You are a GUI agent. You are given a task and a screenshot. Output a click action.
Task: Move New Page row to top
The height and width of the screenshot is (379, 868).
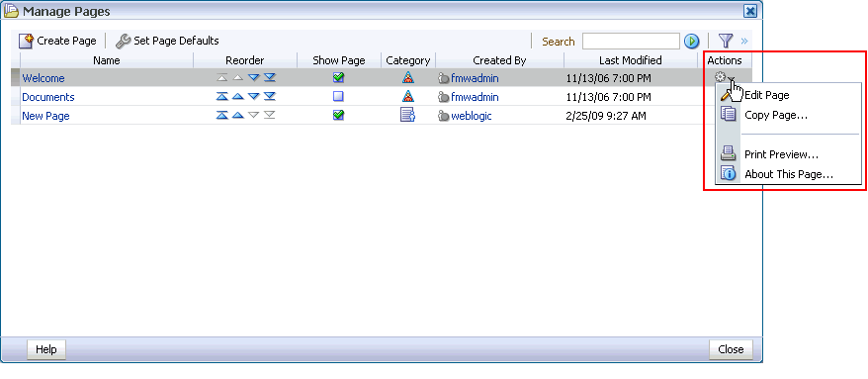point(222,115)
